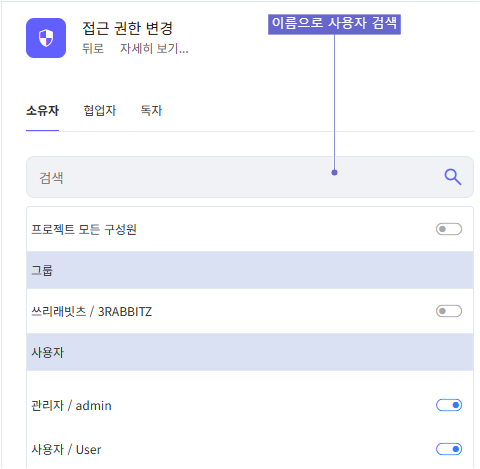Switch off the 사용자 / User toggle
480x469 pixels.
[449, 449]
